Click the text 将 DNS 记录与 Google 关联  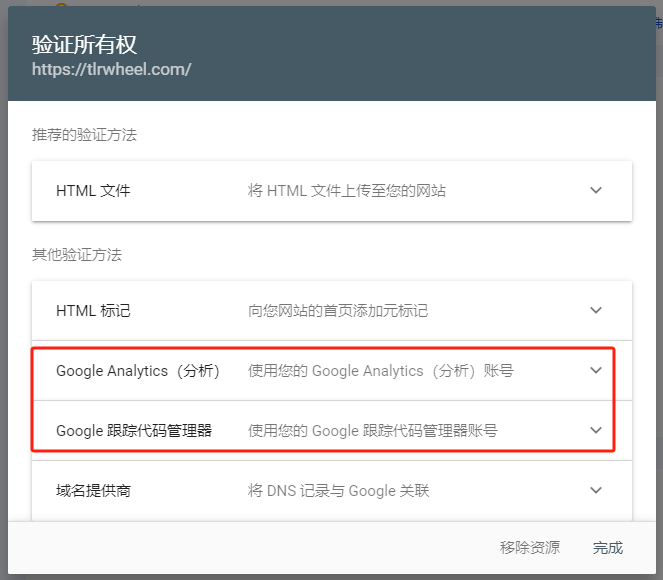pyautogui.click(x=339, y=491)
